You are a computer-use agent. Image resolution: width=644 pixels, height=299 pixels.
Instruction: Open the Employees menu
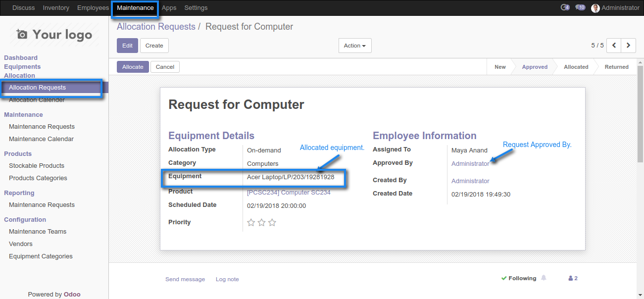coord(93,8)
